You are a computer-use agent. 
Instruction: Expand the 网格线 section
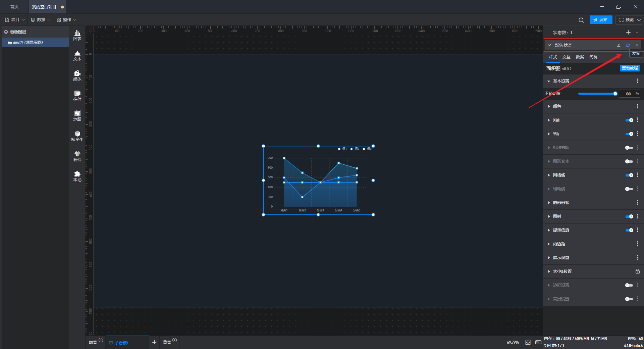click(x=549, y=175)
